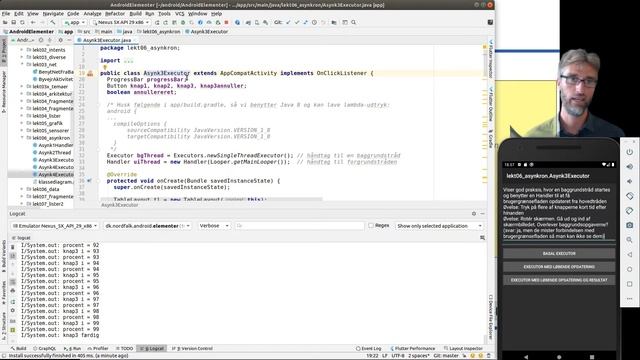Tap EXECUTOR MED LØBENDE OPDATERING OG RESULTAT button

559,280
